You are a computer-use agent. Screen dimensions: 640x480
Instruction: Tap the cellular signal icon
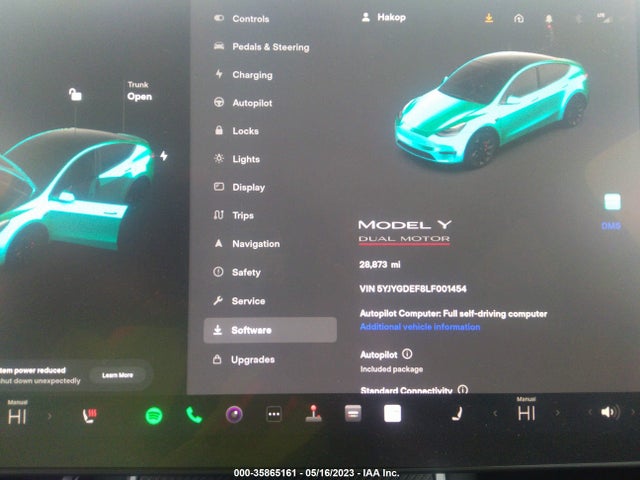(x=604, y=18)
